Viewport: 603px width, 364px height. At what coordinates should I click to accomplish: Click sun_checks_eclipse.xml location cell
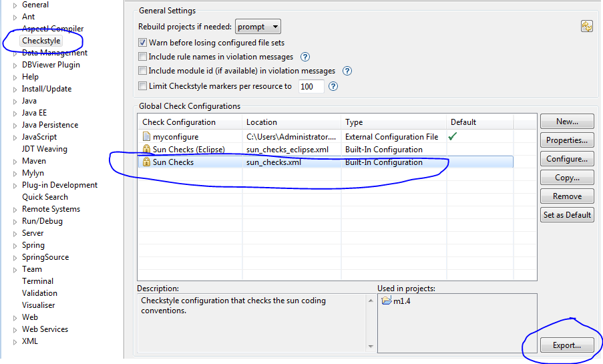pyautogui.click(x=287, y=150)
